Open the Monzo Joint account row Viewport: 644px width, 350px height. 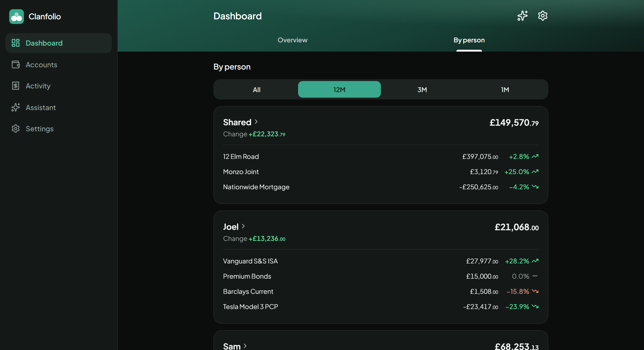[x=380, y=172]
